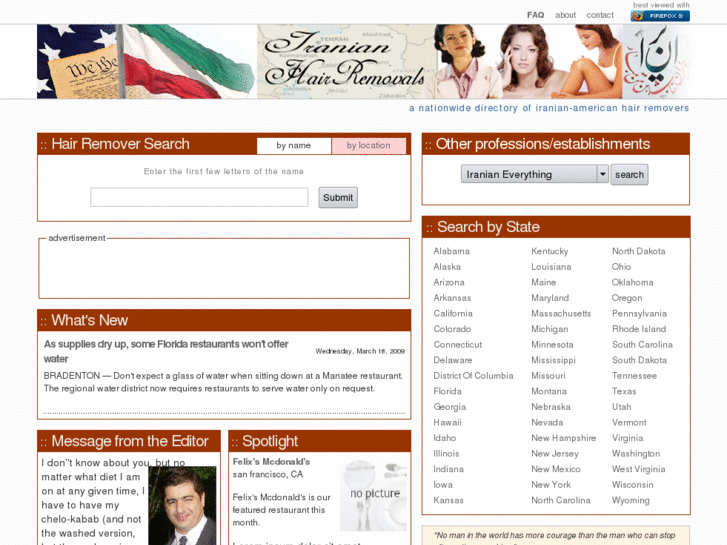Open the Mississippi state link
The width and height of the screenshot is (727, 545).
pyautogui.click(x=553, y=360)
